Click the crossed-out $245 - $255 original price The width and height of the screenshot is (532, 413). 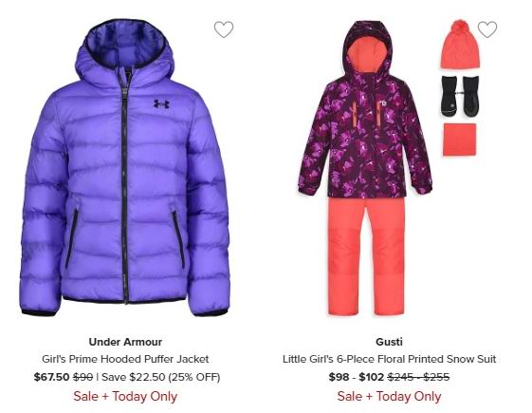[419, 377]
